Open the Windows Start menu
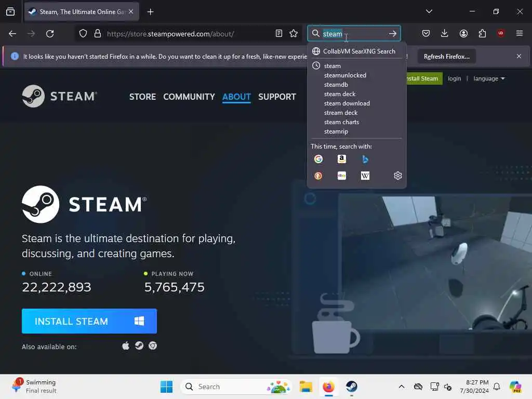This screenshot has width=532, height=399. pyautogui.click(x=166, y=387)
